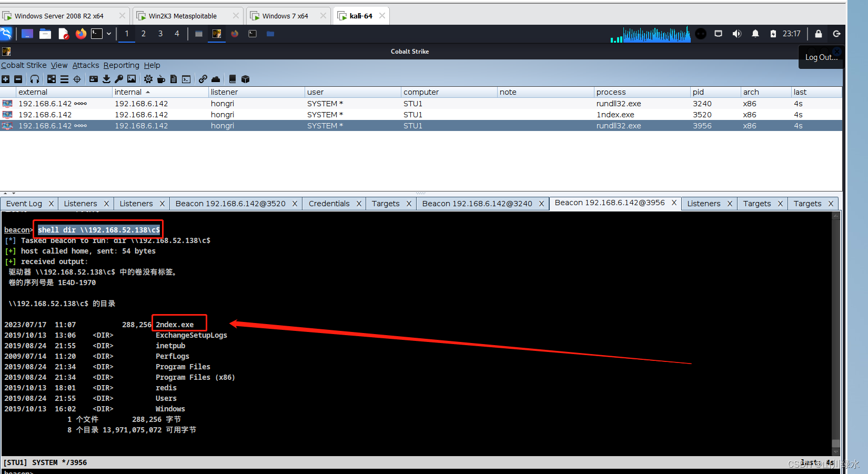Open the Reporting menu
The image size is (868, 474).
[x=121, y=65]
